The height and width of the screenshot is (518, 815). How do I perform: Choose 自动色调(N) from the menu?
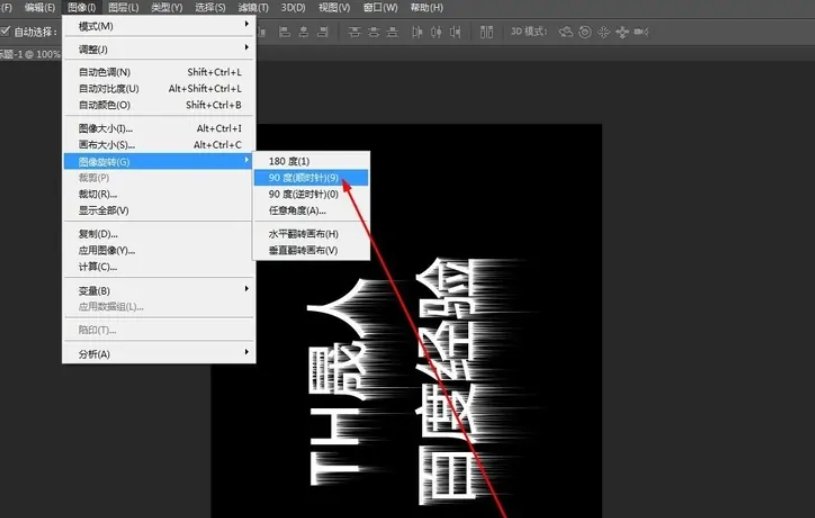[x=159, y=72]
